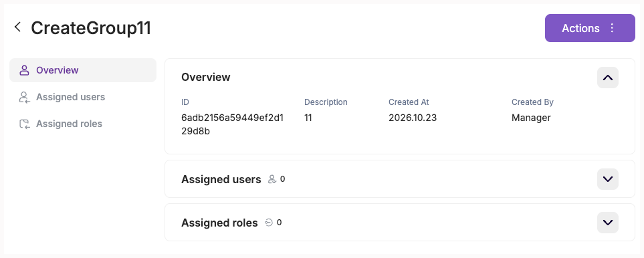
Task: Click the CreateGroup11 page title
Action: click(x=91, y=28)
